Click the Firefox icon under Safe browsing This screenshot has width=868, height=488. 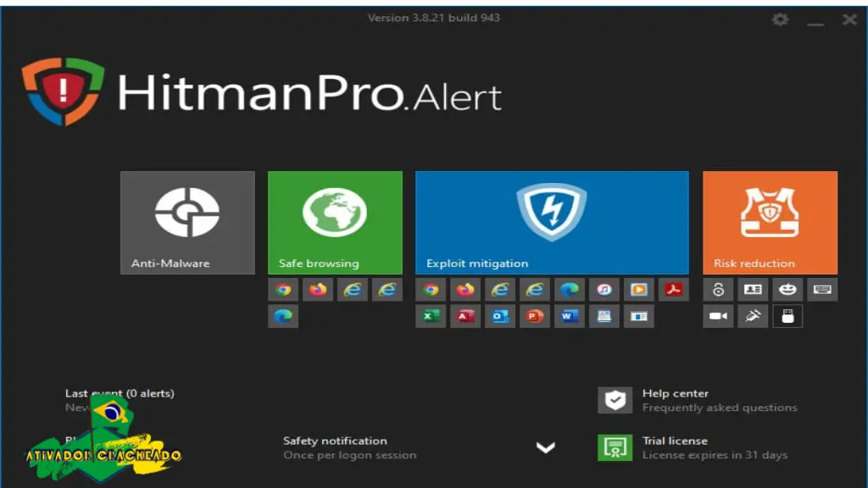click(318, 290)
